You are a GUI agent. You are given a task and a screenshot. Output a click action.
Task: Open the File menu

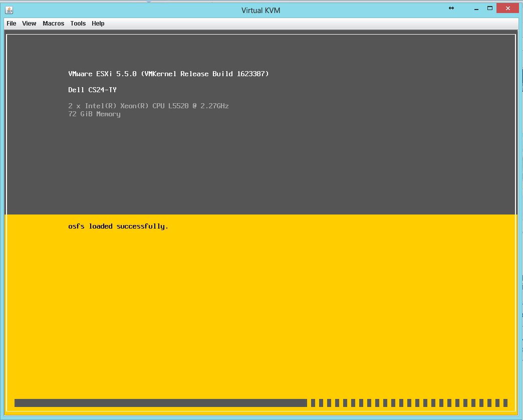[x=11, y=23]
